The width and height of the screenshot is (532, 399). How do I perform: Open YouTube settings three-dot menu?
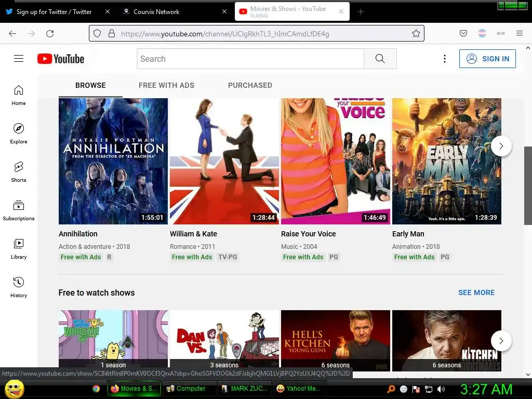445,59
